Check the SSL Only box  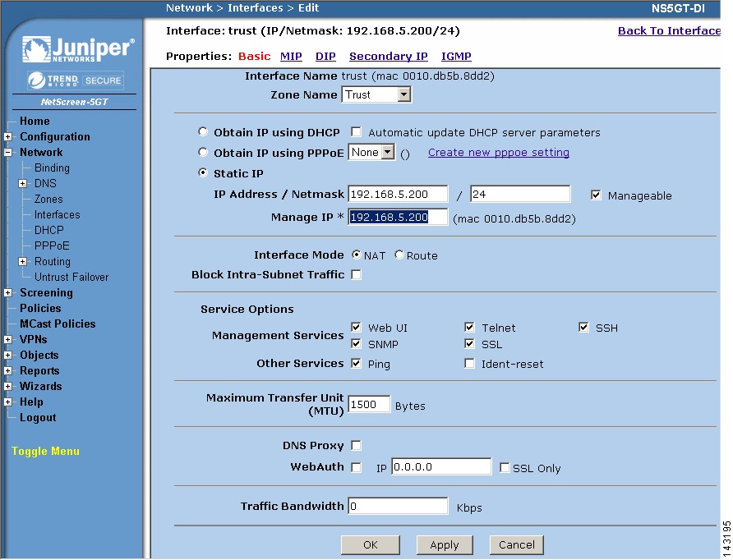(x=505, y=467)
